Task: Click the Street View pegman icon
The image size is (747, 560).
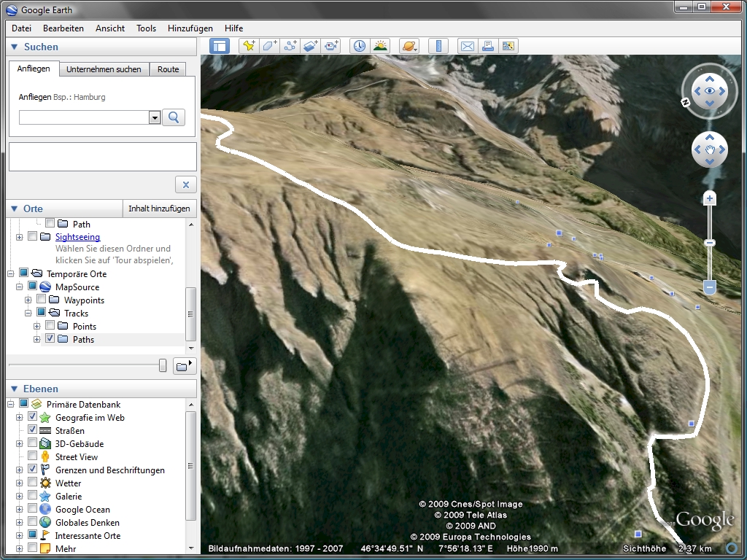Action: [x=44, y=457]
